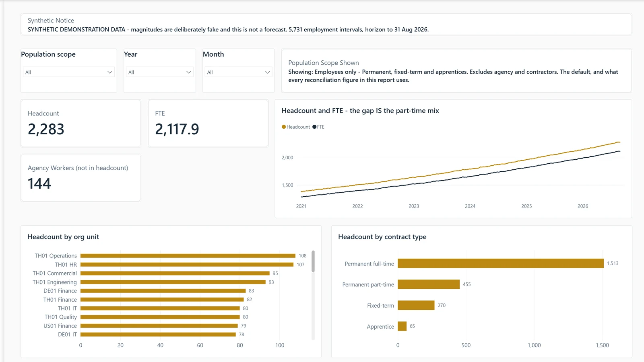
Task: Click the 'Population Scope Shown' heading
Action: point(324,63)
